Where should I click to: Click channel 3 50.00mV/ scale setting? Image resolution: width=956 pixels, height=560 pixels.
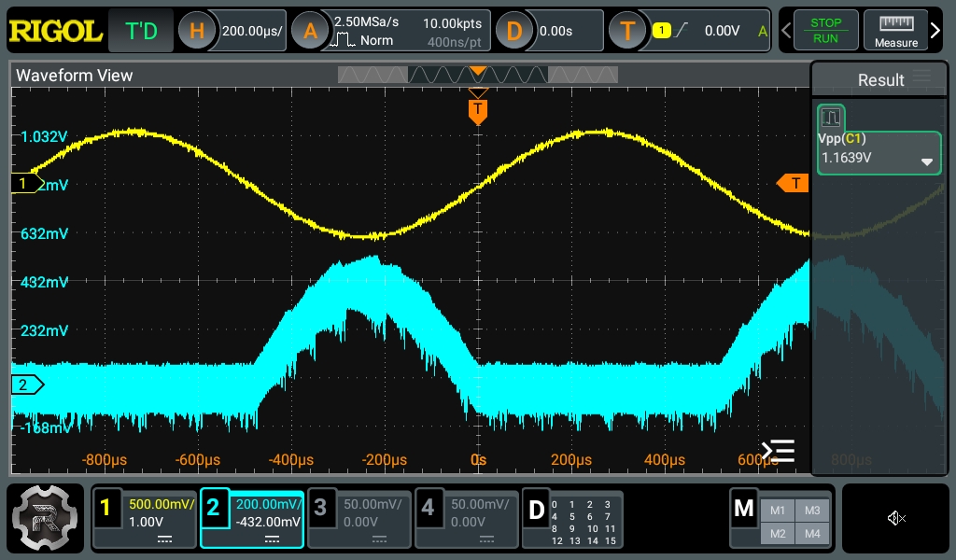(373, 504)
